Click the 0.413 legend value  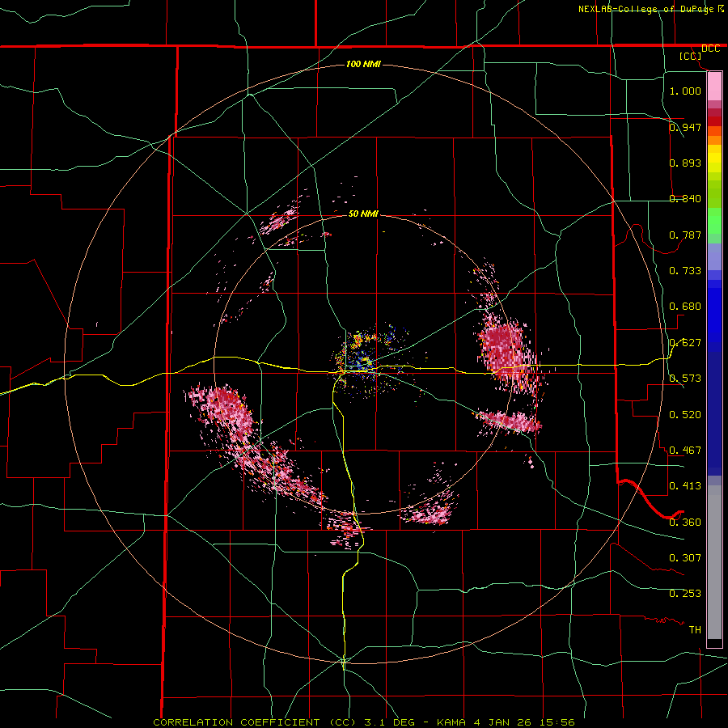[x=685, y=485]
